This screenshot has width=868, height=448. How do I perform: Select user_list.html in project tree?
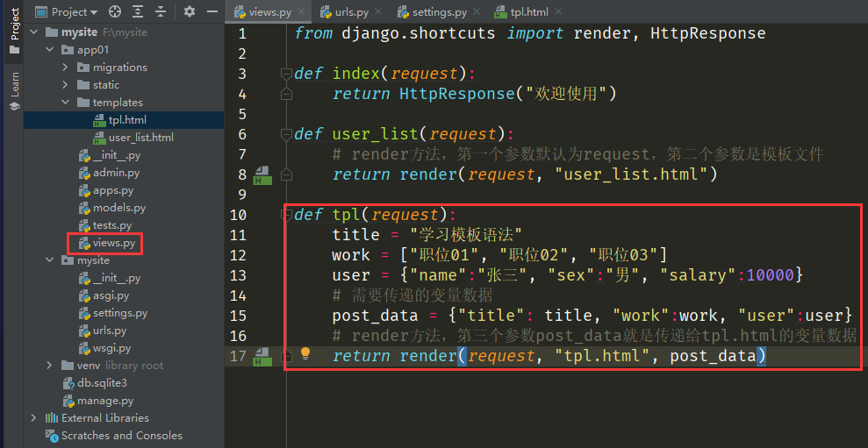pos(140,138)
